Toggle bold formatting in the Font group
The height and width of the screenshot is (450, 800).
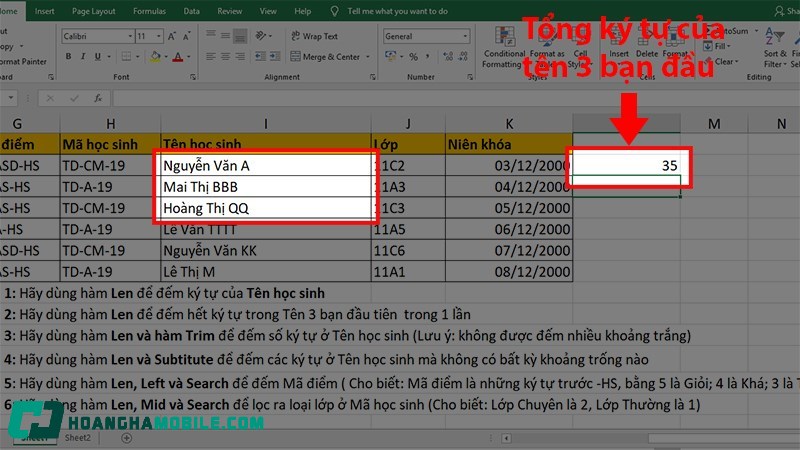click(67, 57)
